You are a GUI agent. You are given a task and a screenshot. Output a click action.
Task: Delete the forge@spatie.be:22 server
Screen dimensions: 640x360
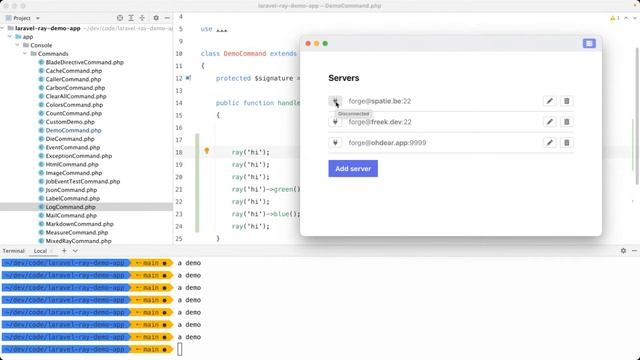tap(567, 101)
